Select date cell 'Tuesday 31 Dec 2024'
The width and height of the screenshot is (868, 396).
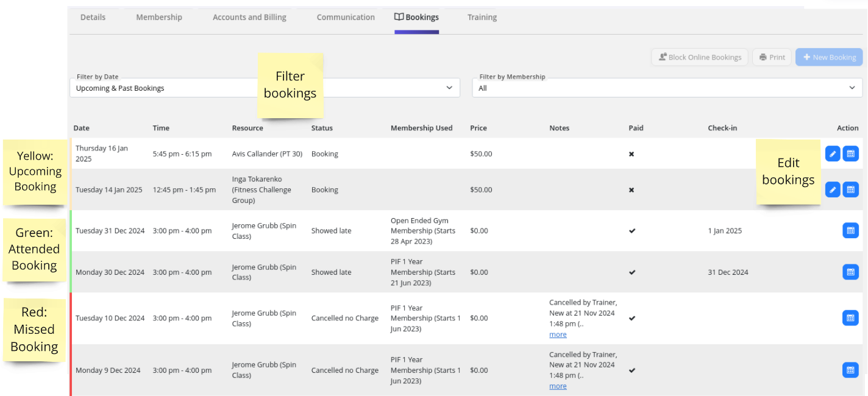[x=110, y=231]
